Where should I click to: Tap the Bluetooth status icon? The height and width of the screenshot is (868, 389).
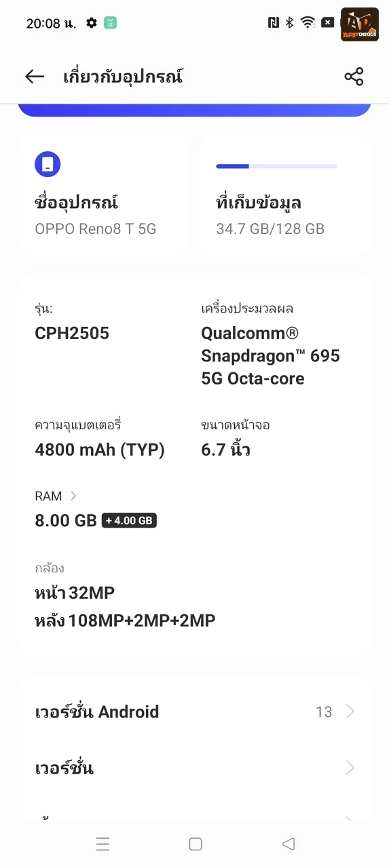(290, 23)
